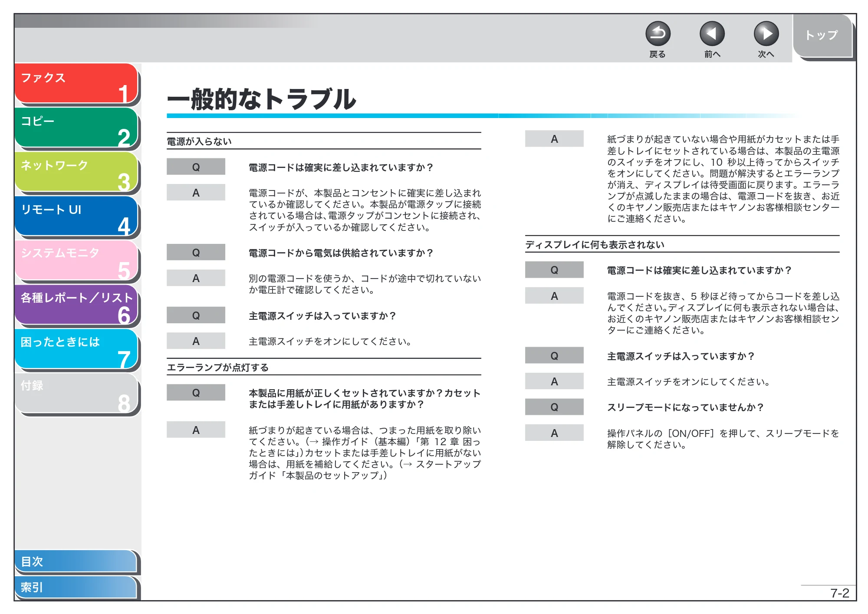Click answer about 操作パネルの [ON/OFF]

click(x=723, y=439)
